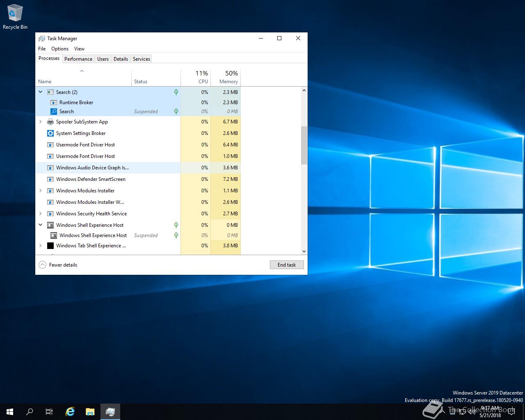Click the process list scrollbar thumb
The height and width of the screenshot is (420, 525).
[304, 145]
